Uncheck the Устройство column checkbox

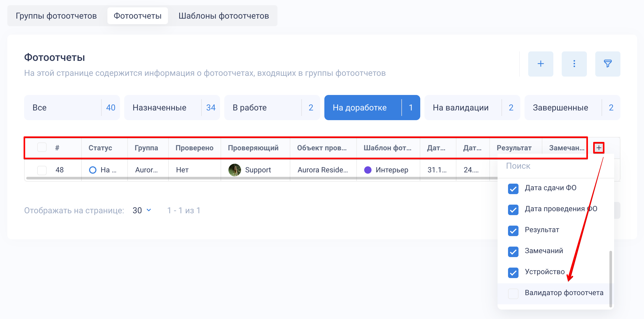click(x=513, y=273)
